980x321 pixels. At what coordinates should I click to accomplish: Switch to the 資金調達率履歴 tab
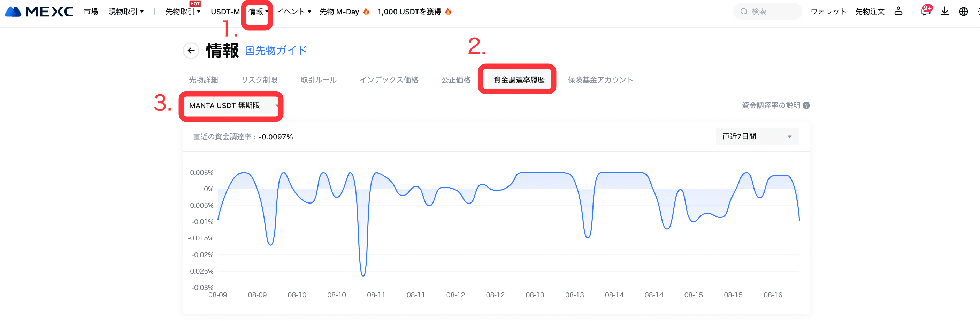click(x=519, y=80)
